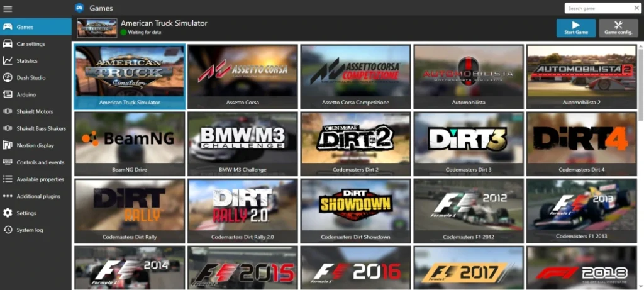Viewport: 644px width, 290px height.
Task: Select the F1 2018 game tile
Action: [x=582, y=268]
